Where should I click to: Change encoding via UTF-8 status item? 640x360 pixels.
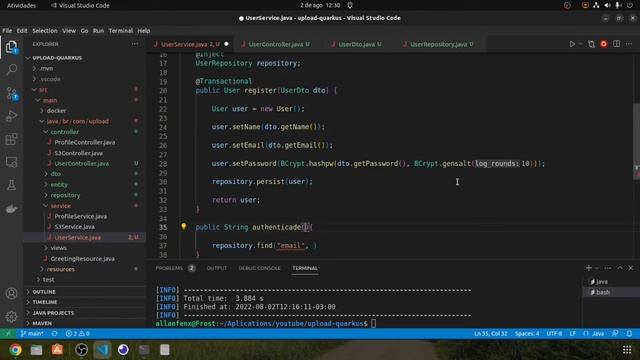pyautogui.click(x=554, y=333)
